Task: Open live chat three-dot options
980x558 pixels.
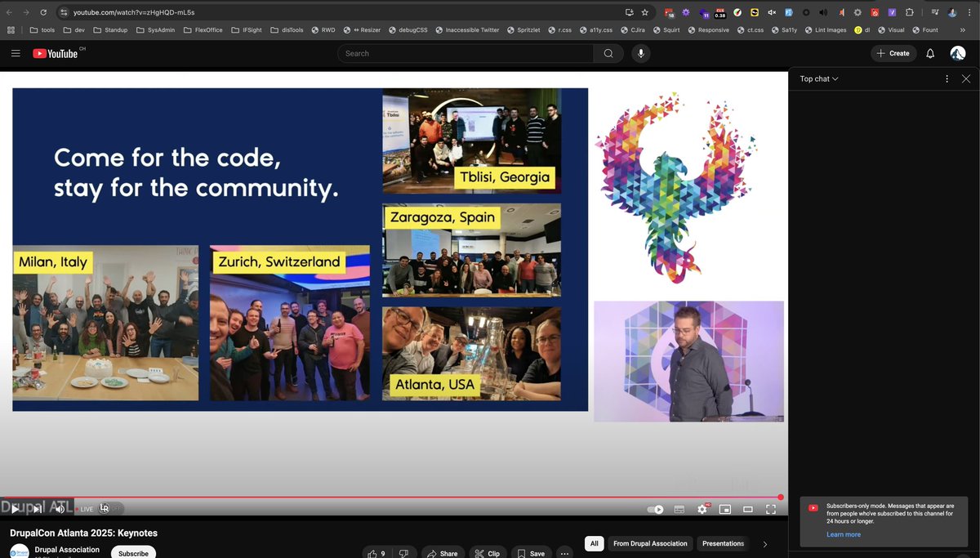Action: tap(947, 78)
